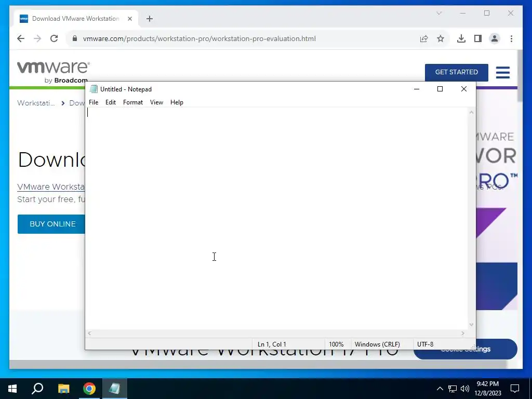
Task: Select the Download VMware Workstation browser tab
Action: [x=76, y=19]
